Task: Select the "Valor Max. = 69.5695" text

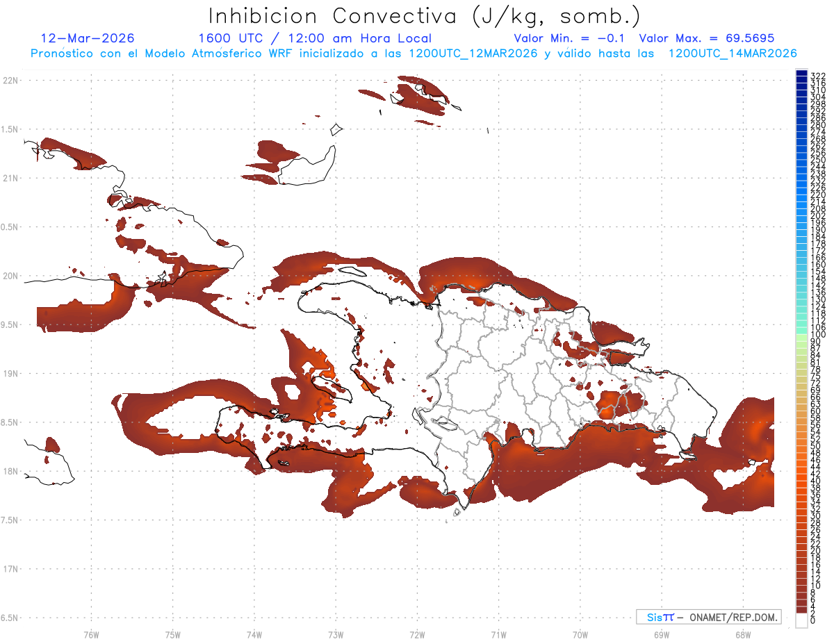Action: pos(707,38)
